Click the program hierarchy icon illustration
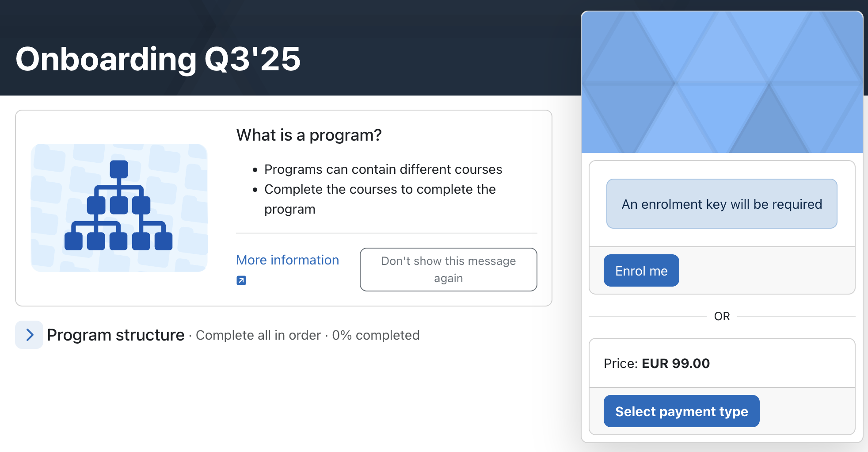Image resolution: width=868 pixels, height=452 pixels. click(118, 207)
